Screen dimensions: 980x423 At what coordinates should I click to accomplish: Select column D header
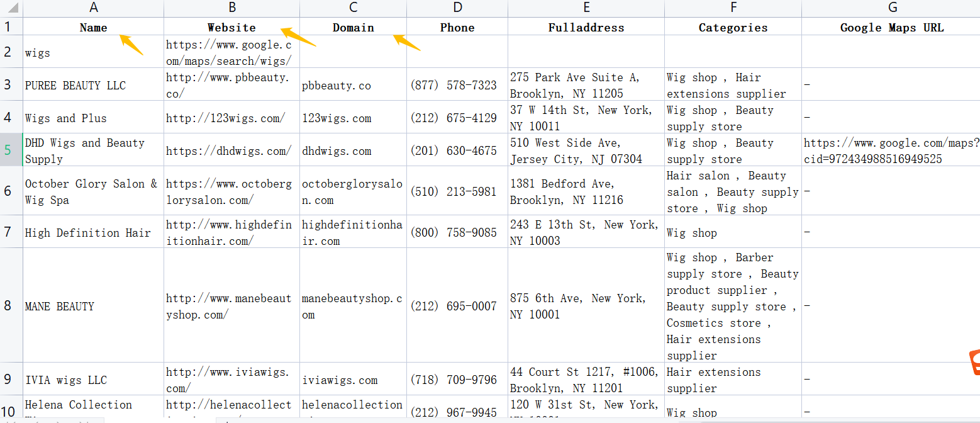point(457,8)
